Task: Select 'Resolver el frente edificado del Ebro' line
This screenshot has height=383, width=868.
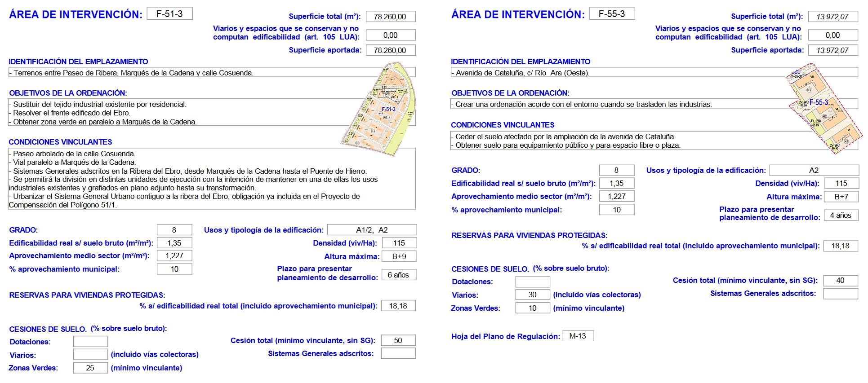Action: pos(70,113)
